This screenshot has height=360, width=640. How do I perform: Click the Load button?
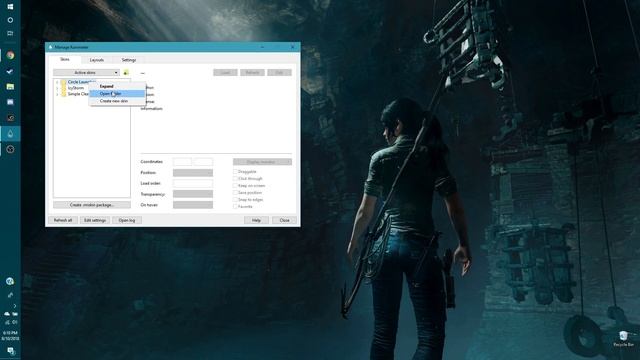225,72
